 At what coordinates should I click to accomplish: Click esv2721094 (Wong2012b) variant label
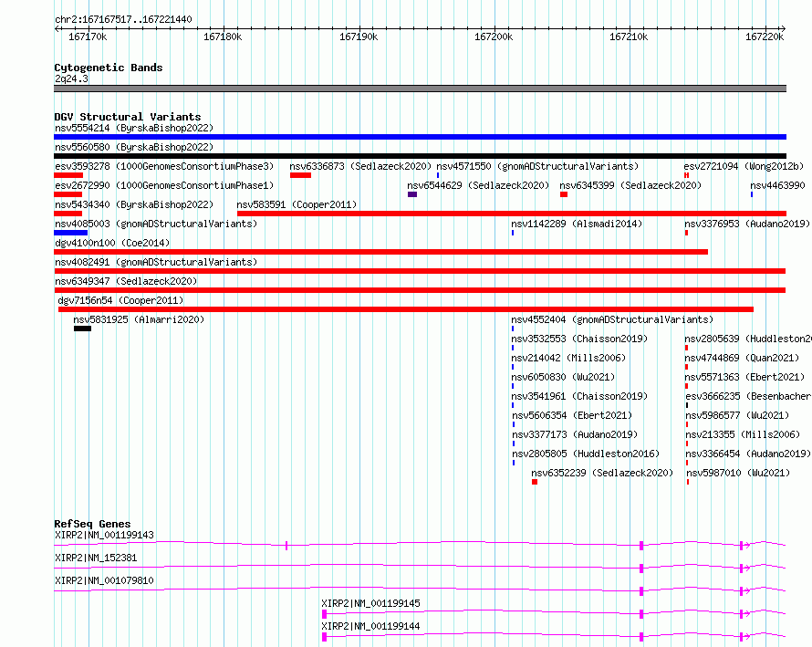point(744,166)
